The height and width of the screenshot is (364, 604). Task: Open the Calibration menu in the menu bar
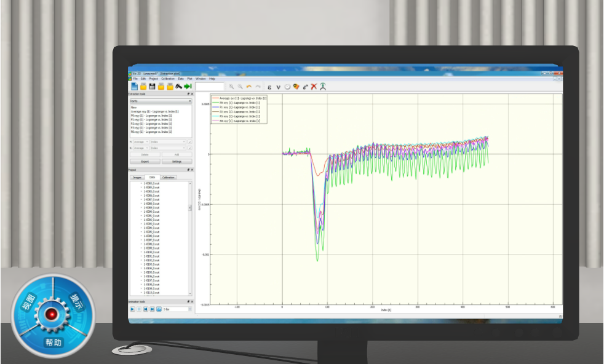pyautogui.click(x=167, y=79)
